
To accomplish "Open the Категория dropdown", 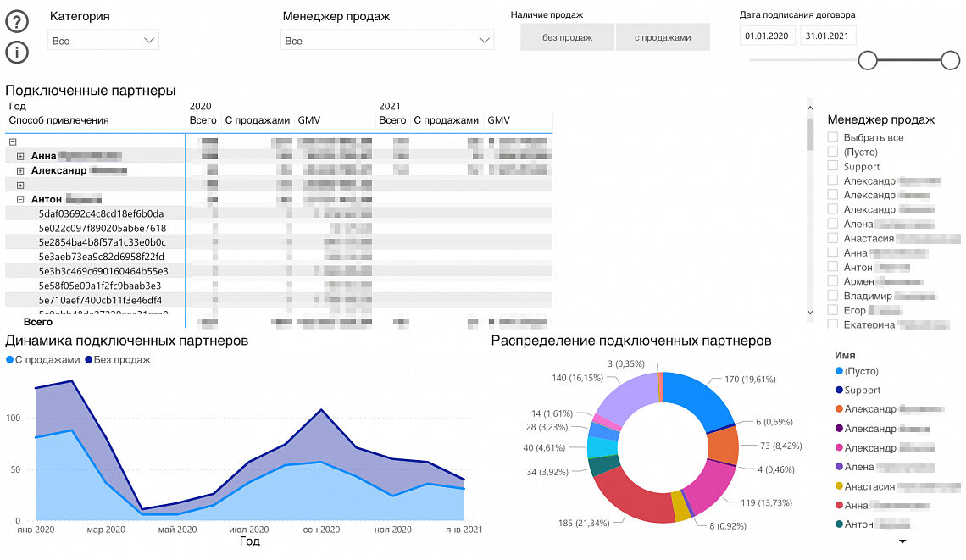I will tap(103, 41).
